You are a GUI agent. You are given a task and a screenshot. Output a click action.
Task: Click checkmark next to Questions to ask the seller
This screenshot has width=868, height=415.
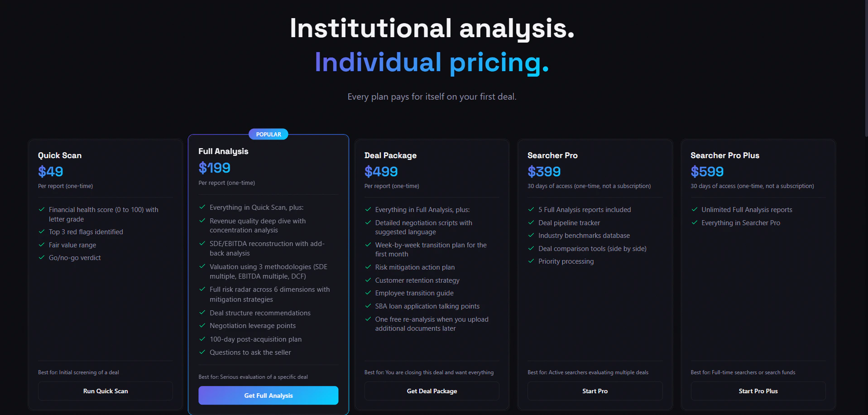pyautogui.click(x=202, y=352)
